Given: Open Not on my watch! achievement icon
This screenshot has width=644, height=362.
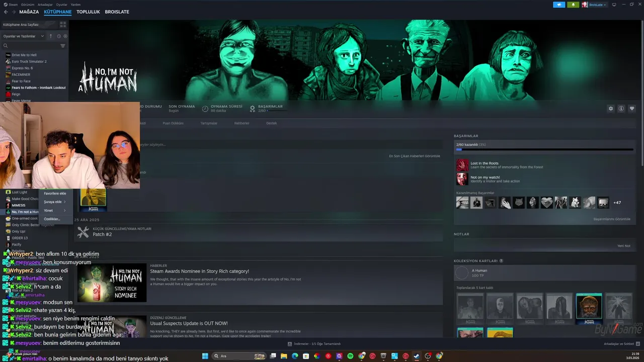Looking at the screenshot, I should (462, 179).
